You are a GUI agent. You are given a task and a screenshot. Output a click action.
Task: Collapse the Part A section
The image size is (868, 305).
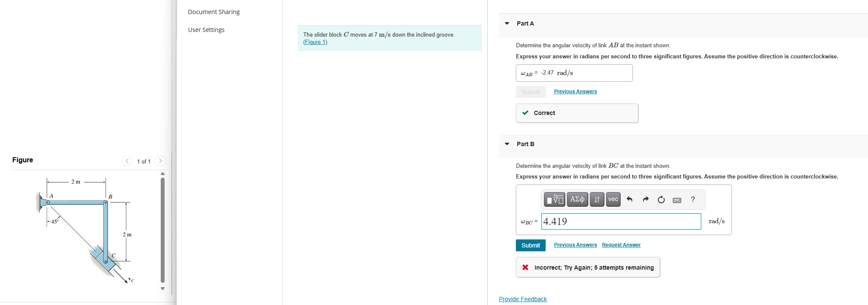pos(507,23)
